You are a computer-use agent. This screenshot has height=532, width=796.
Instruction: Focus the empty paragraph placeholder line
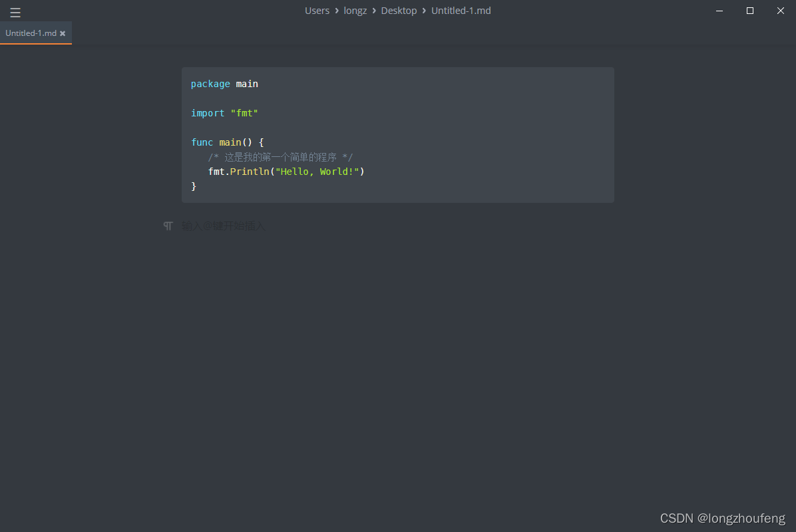tap(223, 225)
